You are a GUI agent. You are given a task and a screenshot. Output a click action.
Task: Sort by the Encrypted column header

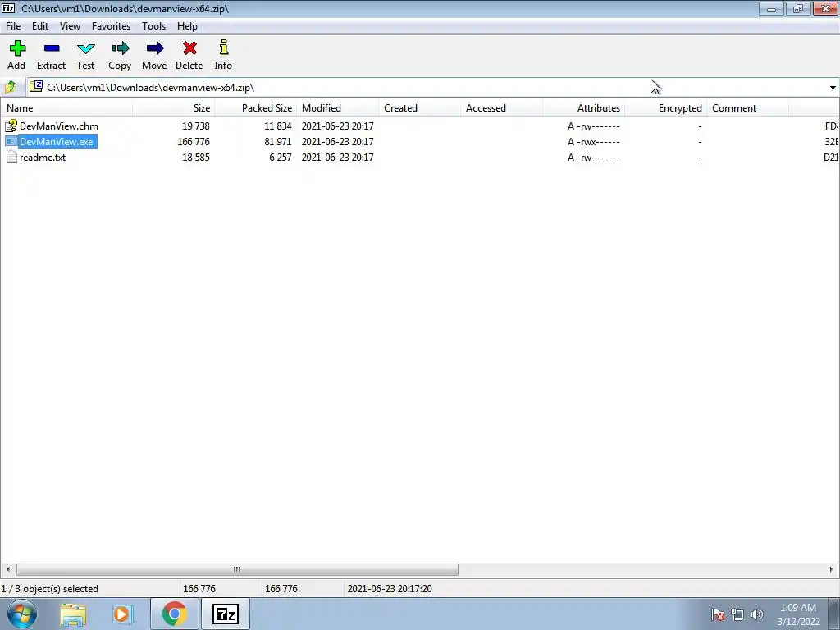(x=665, y=107)
